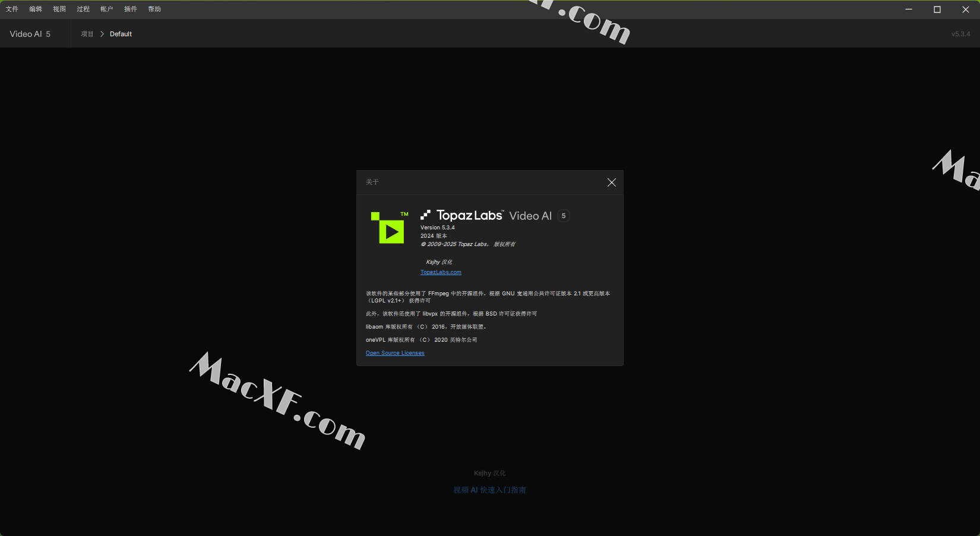980x536 pixels.
Task: Click the libvpx BSD license line
Action: pyautogui.click(x=451, y=314)
